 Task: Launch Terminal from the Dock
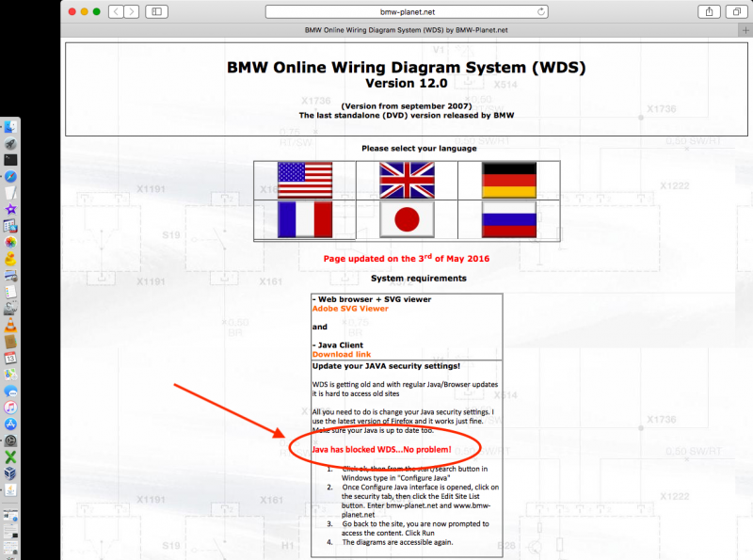[10, 160]
